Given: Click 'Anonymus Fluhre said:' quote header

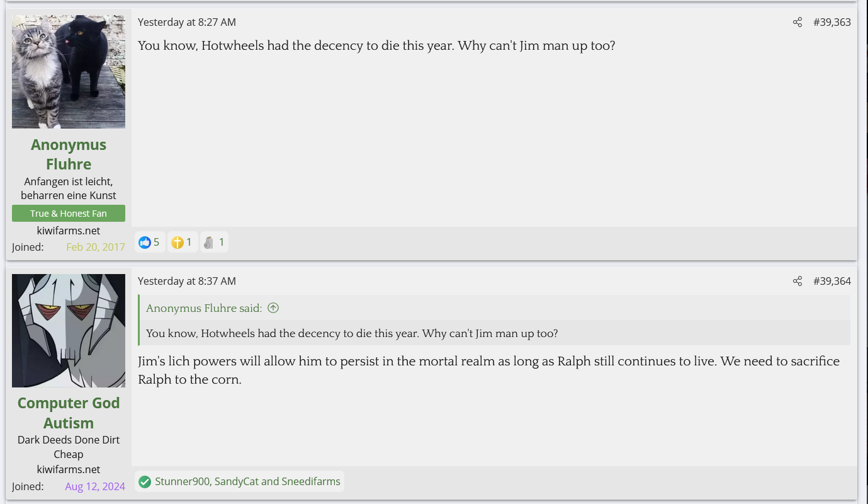Looking at the screenshot, I should point(204,308).
